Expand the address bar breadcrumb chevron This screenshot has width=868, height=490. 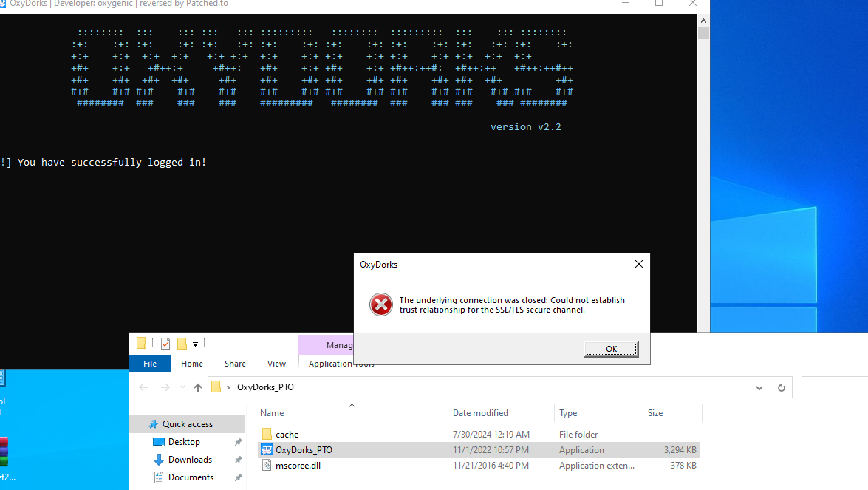click(228, 387)
